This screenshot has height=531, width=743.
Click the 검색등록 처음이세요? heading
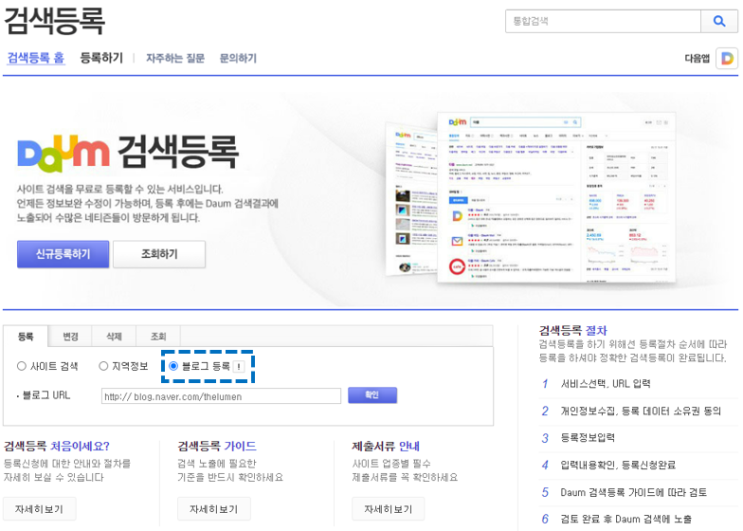[x=57, y=446]
